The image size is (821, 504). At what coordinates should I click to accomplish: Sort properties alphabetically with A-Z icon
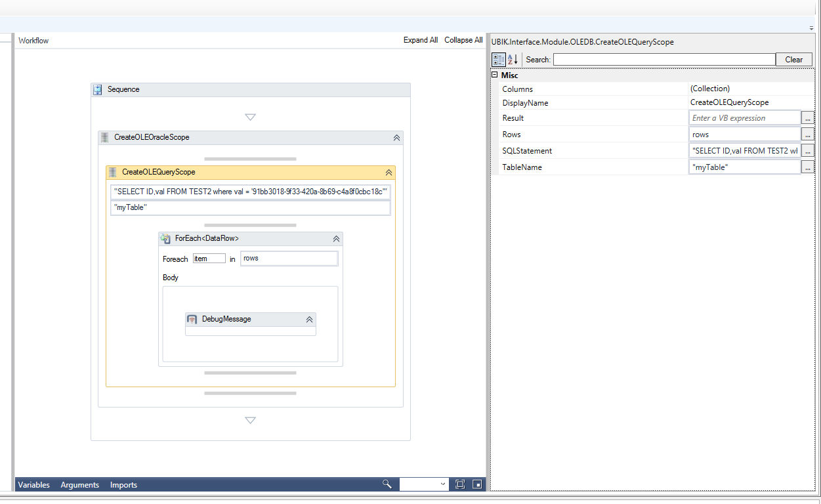(x=513, y=59)
